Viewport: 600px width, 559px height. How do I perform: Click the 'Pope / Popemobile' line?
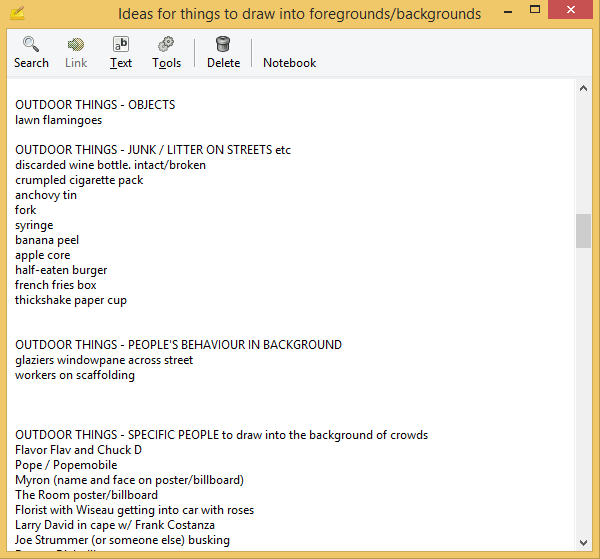pos(66,465)
